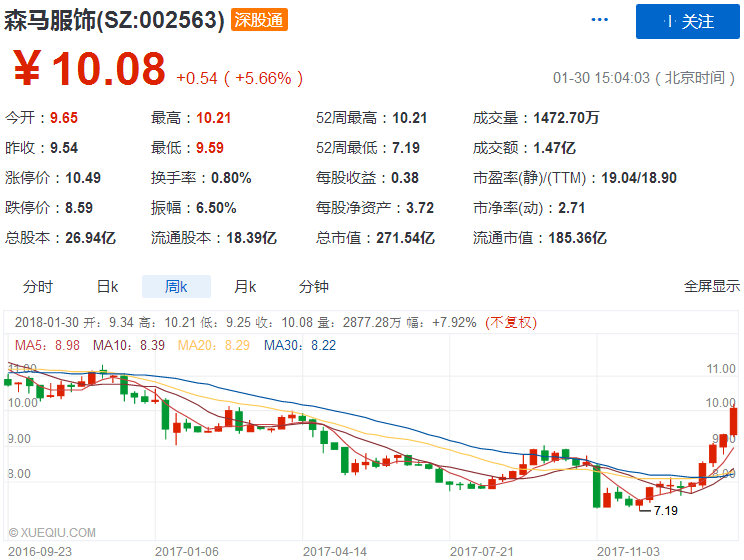Click the right y-axis label 11.00
This screenshot has height=560, width=744.
(721, 369)
